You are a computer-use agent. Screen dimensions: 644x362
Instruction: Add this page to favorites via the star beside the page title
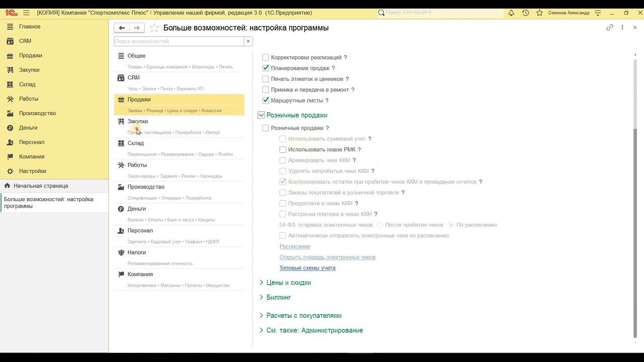[154, 28]
